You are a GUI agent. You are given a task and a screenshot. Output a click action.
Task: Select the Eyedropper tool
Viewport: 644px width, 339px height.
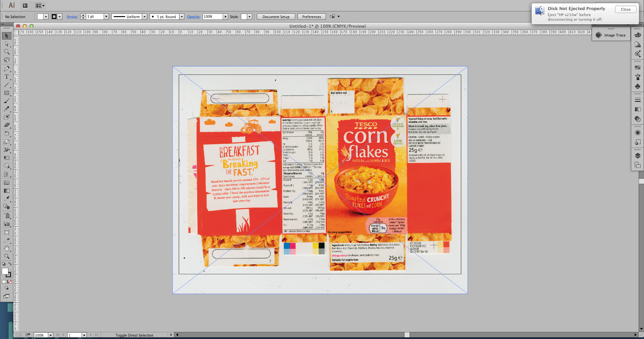(x=6, y=199)
